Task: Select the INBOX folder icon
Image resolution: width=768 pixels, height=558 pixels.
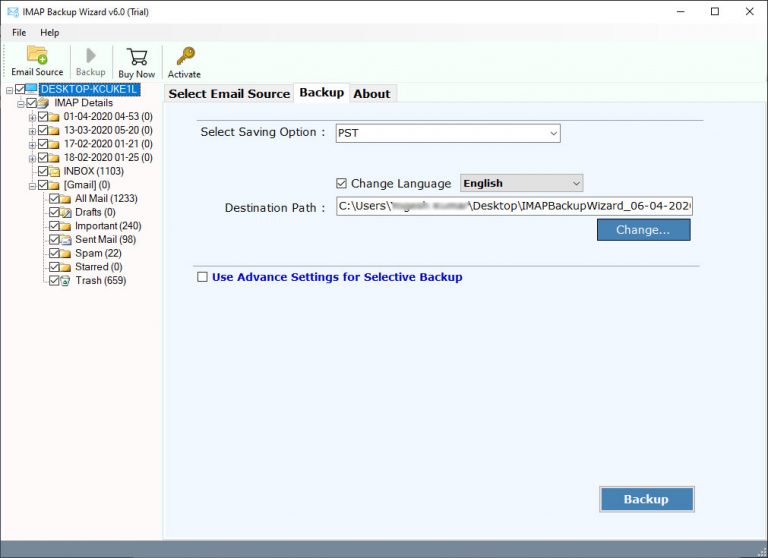Action: click(54, 171)
